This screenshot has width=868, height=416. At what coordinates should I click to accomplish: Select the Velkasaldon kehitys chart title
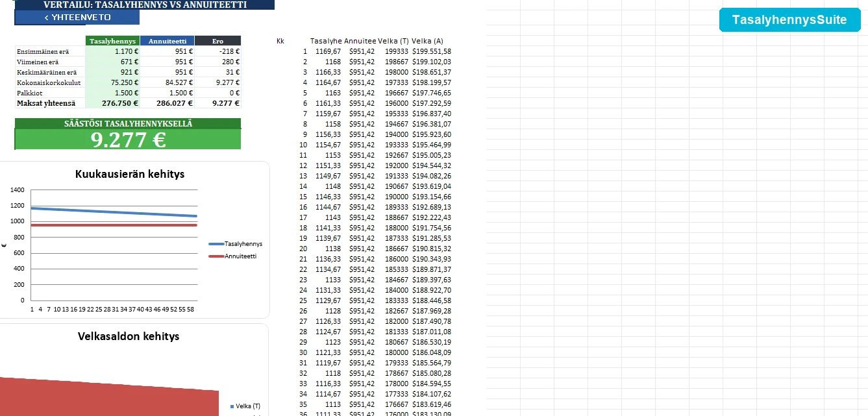(x=129, y=336)
